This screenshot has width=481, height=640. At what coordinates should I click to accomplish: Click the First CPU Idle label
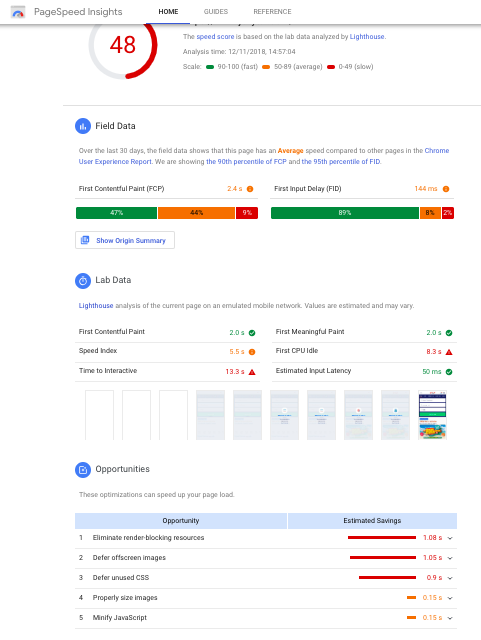[297, 351]
